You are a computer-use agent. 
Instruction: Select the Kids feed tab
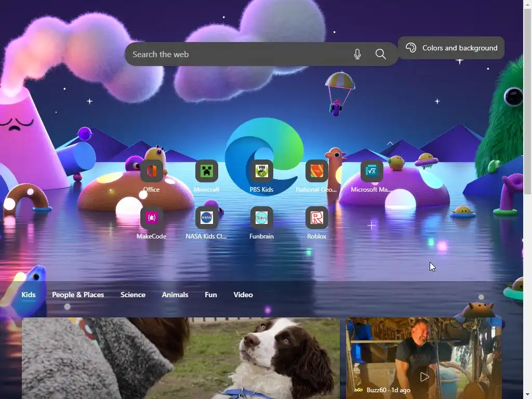coord(29,295)
